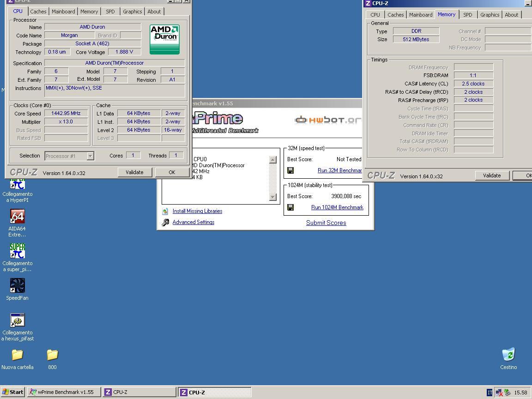Open Memory tab in left CPU-Z window
The width and height of the screenshot is (532, 399).
point(89,12)
